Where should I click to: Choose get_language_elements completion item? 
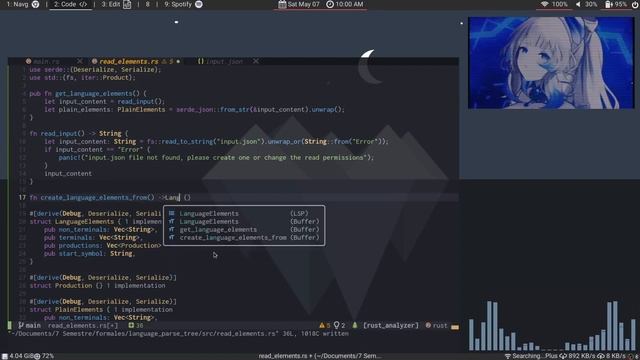[x=244, y=229]
